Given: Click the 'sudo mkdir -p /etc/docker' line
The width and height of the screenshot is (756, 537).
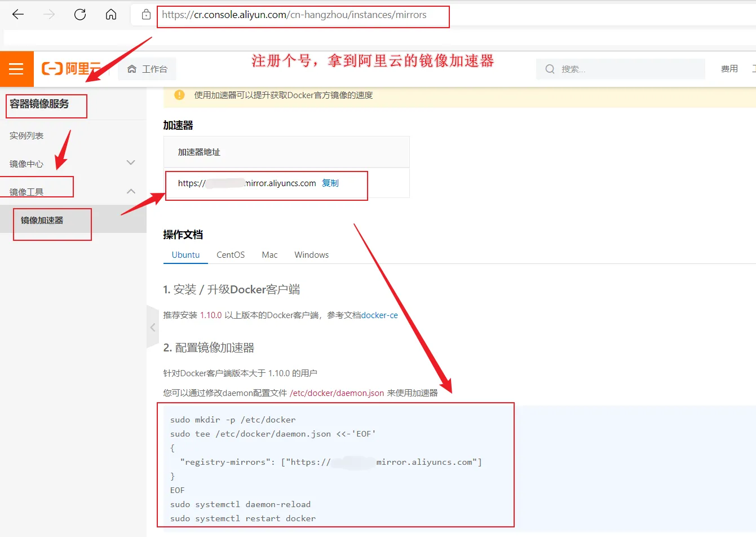Looking at the screenshot, I should (233, 420).
